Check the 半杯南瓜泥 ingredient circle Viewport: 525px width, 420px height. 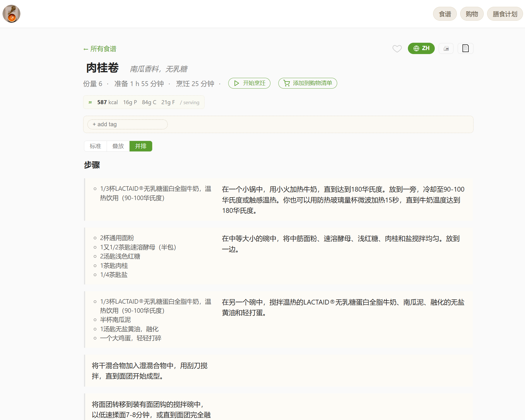click(x=95, y=320)
